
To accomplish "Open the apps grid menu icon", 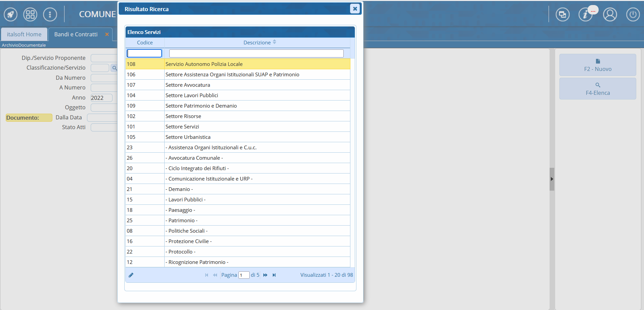I will [30, 14].
